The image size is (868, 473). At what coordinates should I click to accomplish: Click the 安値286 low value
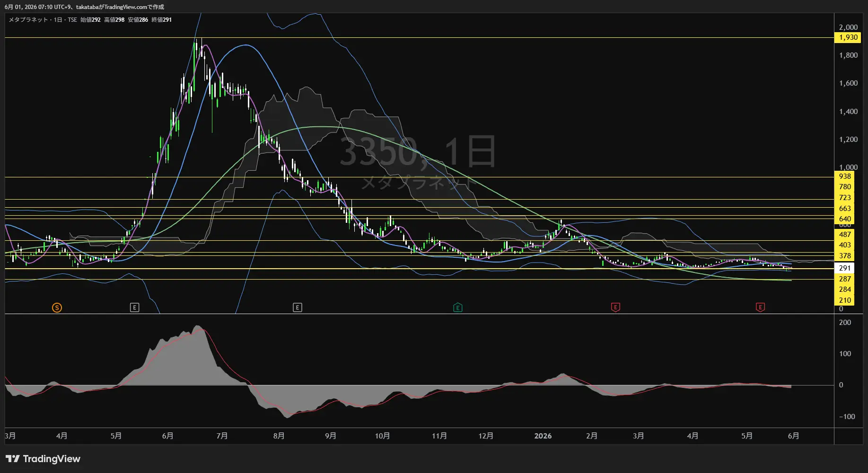(138, 20)
